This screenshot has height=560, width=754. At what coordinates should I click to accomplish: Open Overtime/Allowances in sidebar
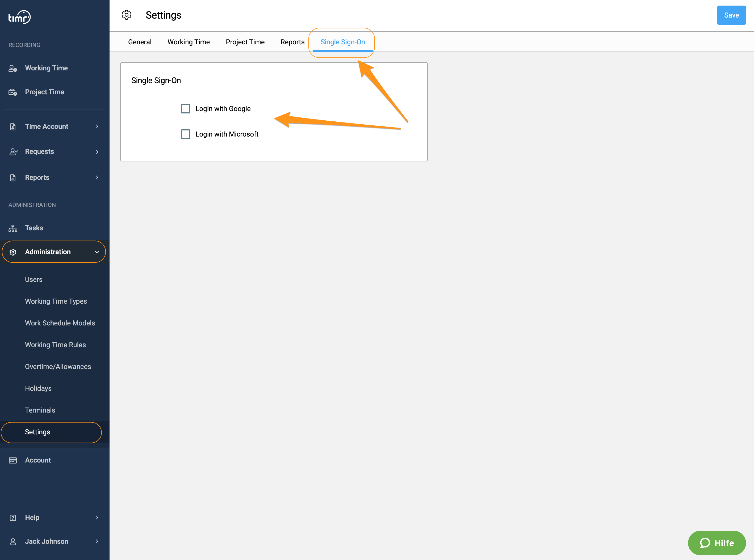click(x=58, y=367)
